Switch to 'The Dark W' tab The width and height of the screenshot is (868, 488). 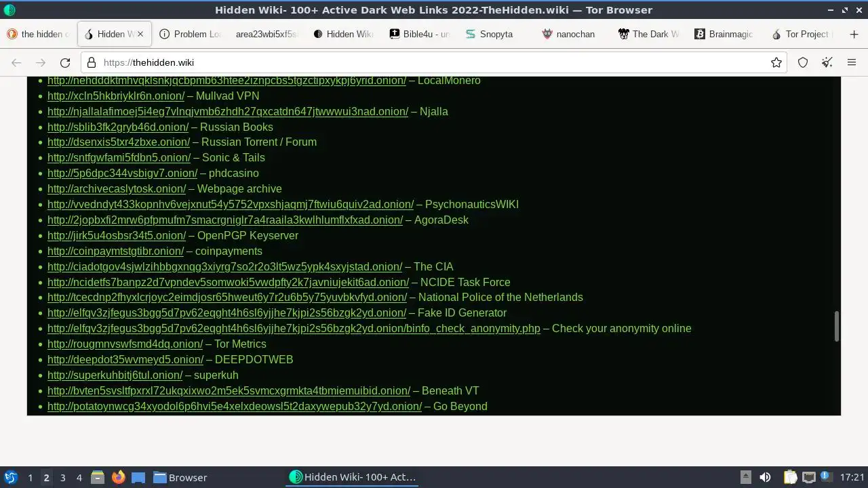[650, 34]
